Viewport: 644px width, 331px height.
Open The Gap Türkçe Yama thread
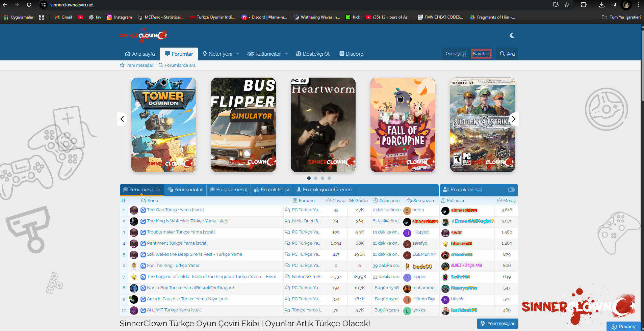click(175, 210)
